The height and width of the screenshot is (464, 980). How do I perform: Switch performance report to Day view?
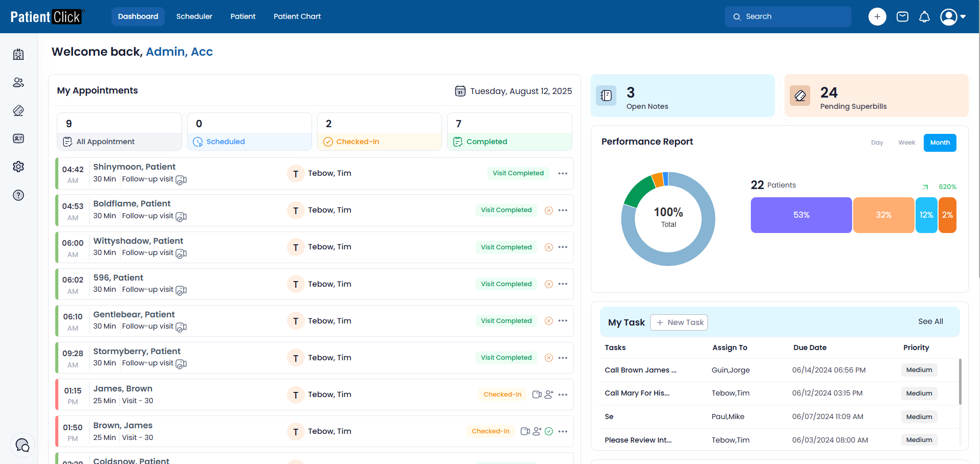tap(877, 143)
